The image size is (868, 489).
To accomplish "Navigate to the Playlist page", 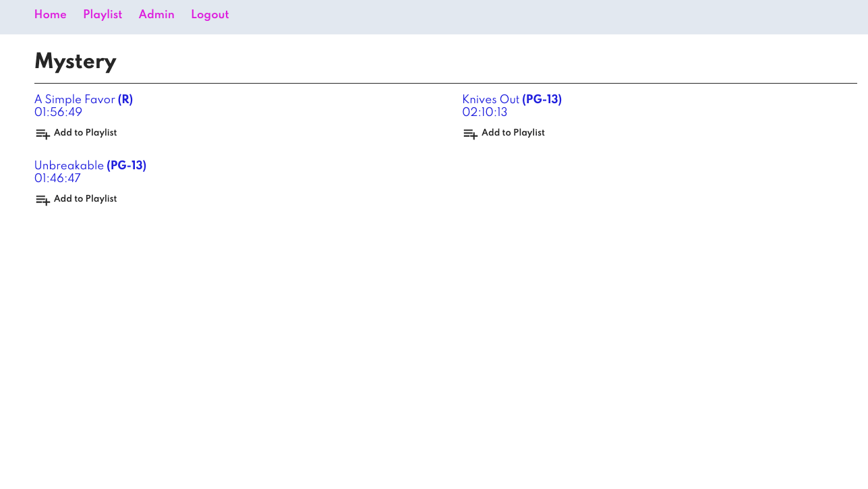I will [103, 15].
